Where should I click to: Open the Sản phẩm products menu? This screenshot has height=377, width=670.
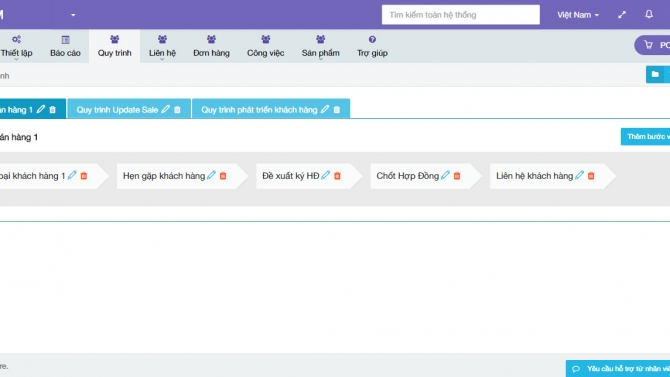320,46
